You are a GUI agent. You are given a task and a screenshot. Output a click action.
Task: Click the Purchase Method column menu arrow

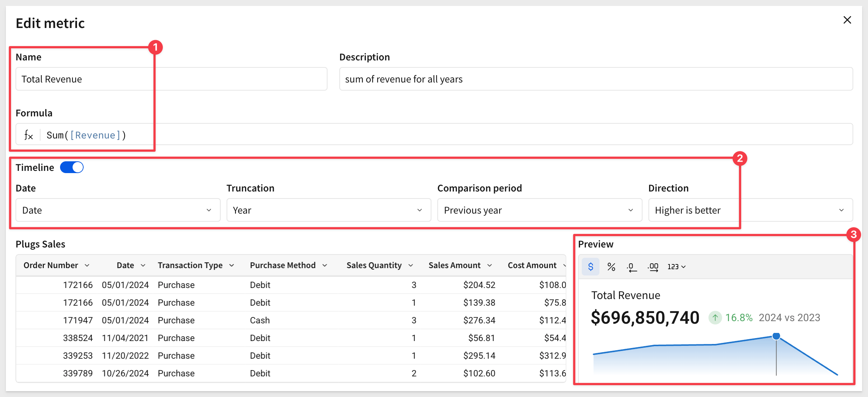(325, 266)
